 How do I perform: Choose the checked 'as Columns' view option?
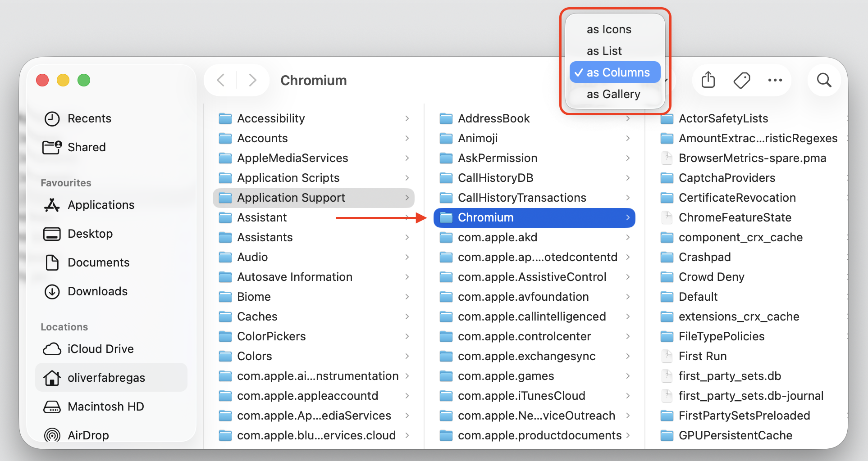[615, 72]
